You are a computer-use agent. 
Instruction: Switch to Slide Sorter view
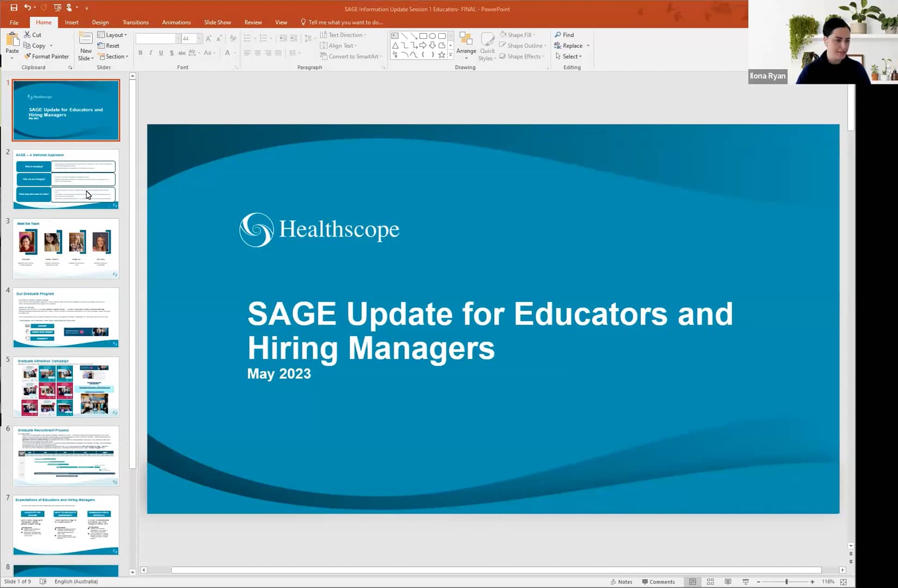pos(710,581)
